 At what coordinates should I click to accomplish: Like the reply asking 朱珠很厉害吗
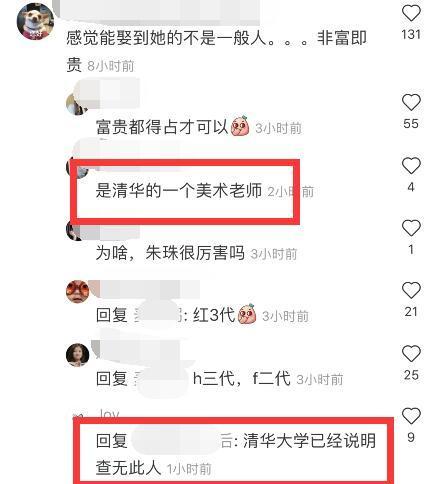(x=411, y=228)
